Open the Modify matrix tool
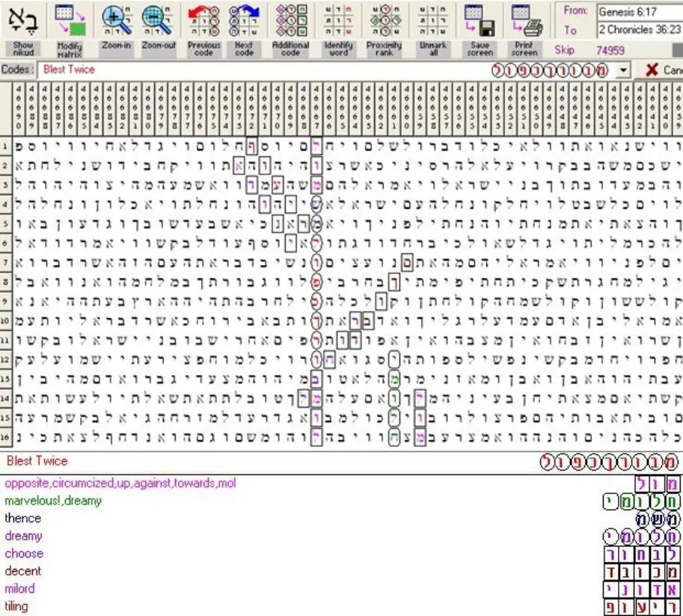 (x=70, y=20)
